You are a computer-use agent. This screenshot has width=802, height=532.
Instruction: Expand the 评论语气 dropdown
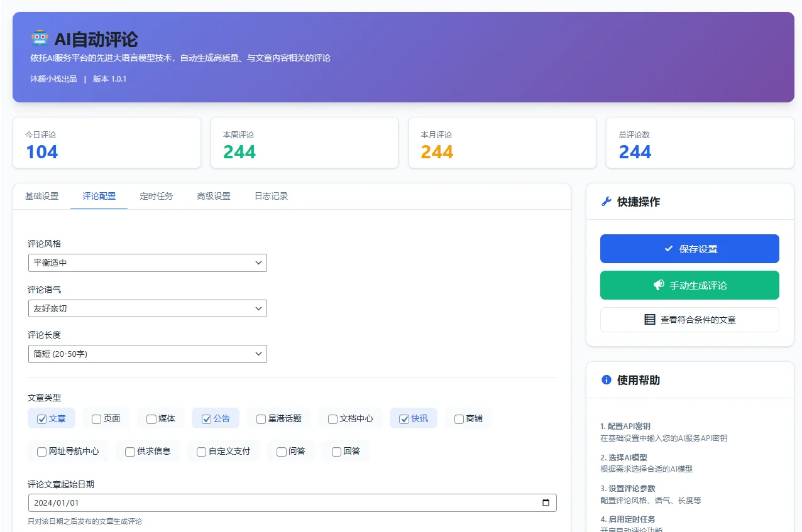147,308
